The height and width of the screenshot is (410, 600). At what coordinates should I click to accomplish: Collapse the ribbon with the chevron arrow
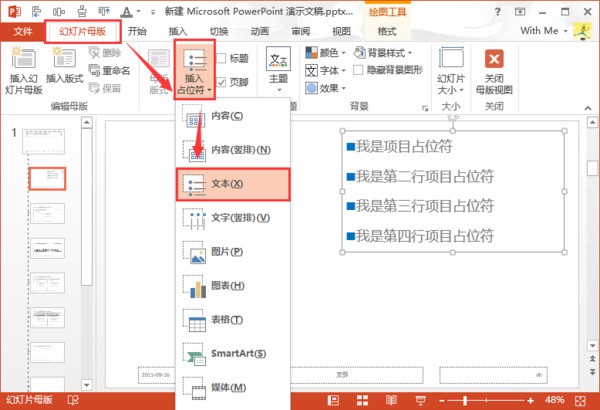tap(588, 108)
